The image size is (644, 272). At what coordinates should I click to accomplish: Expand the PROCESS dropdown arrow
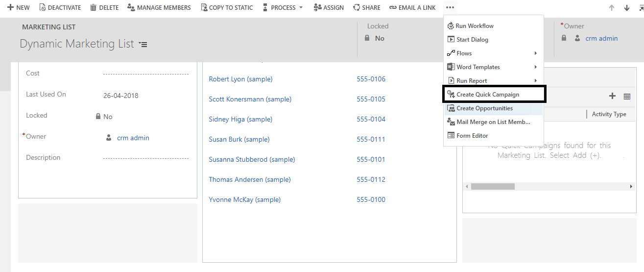click(x=301, y=8)
